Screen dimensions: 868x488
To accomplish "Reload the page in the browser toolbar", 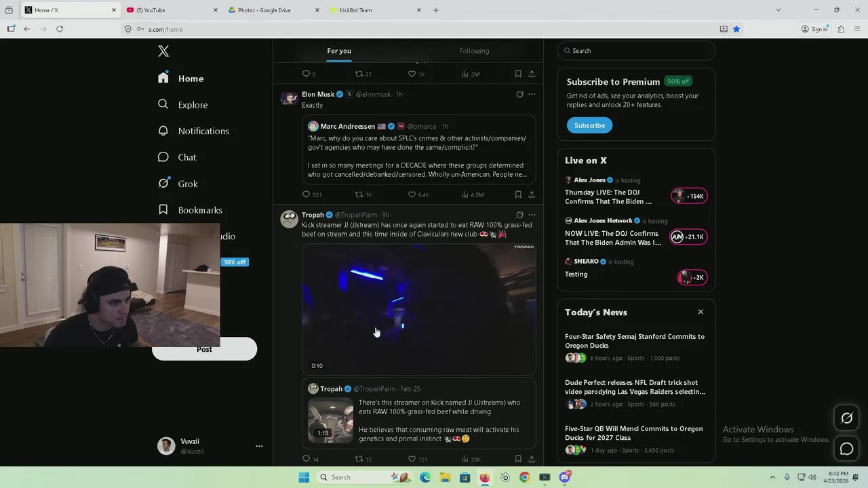I will tap(60, 29).
